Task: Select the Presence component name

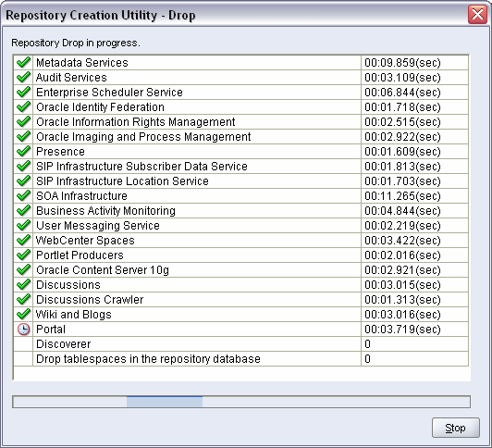Action: [x=60, y=151]
